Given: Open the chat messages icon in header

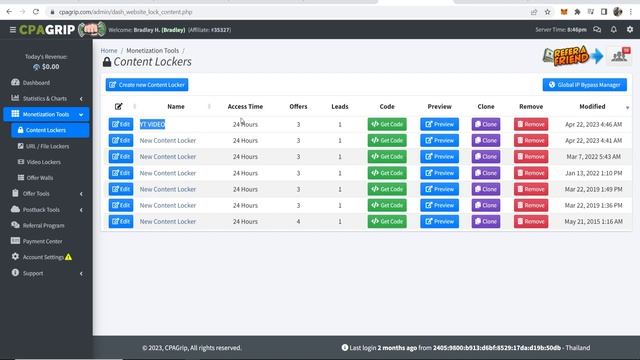Looking at the screenshot, I should click(x=597, y=29).
